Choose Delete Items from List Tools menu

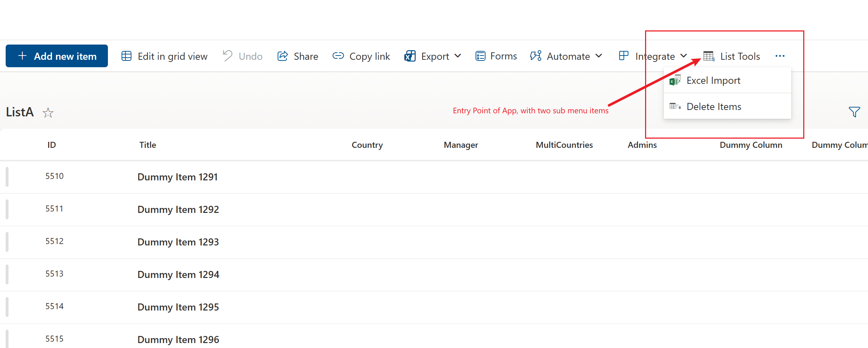(x=714, y=106)
